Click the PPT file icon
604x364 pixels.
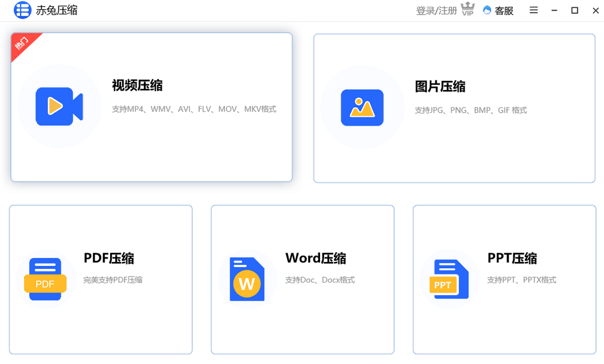449,280
